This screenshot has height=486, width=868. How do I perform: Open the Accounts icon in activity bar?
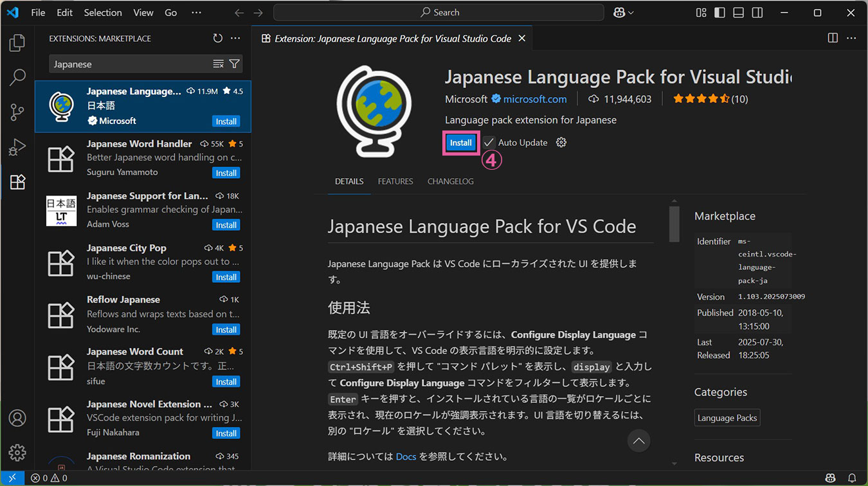(x=17, y=418)
